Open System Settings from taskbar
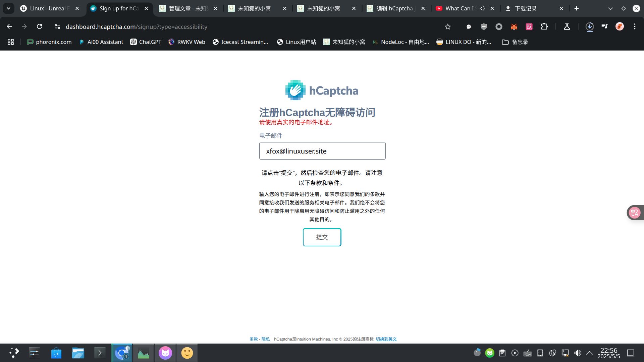Screen dimensions: 644x362 coord(35,353)
